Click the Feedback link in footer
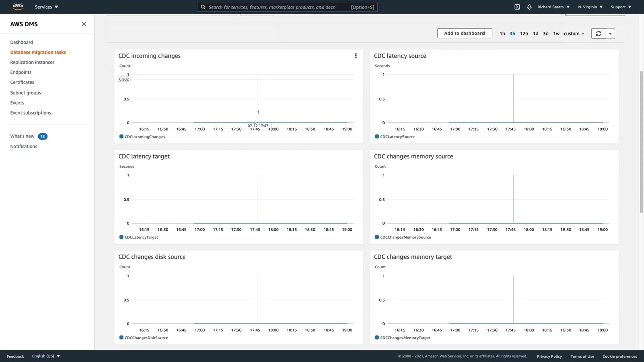The image size is (644, 362). pyautogui.click(x=15, y=356)
